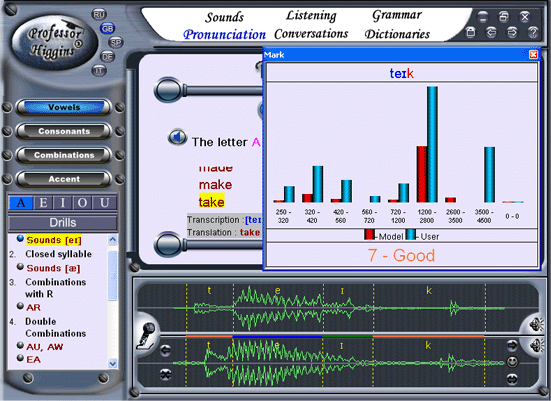The image size is (551, 401).
Task: Click the lower slider knob in the main panel
Action: [169, 245]
